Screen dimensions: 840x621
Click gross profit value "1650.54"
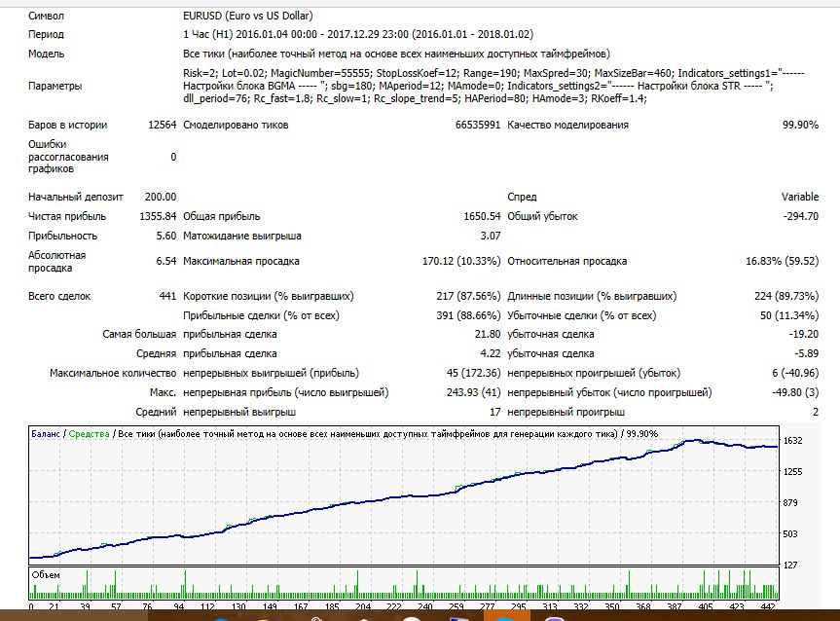(x=482, y=216)
